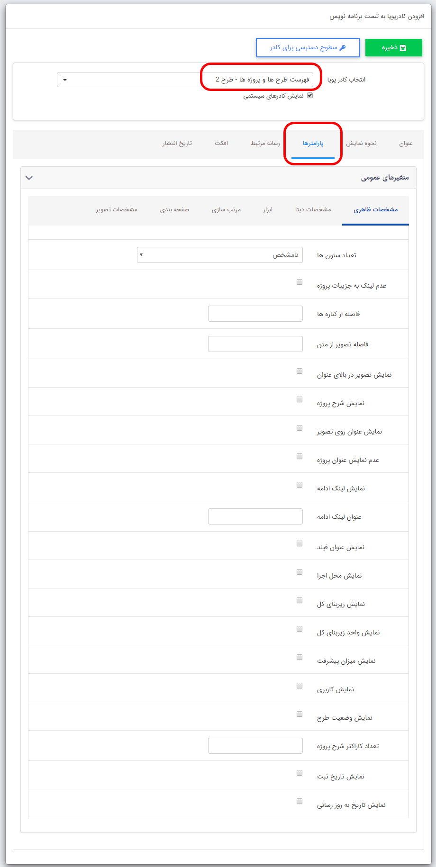Enable نمایش کادرهای سیستمی checkbox
Screen dimensions: 436x868
tap(310, 95)
